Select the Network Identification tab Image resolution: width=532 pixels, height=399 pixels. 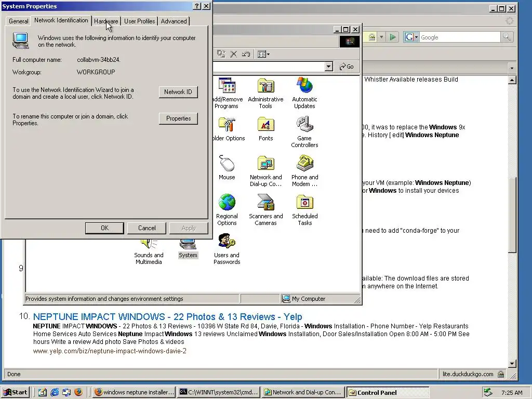[61, 20]
